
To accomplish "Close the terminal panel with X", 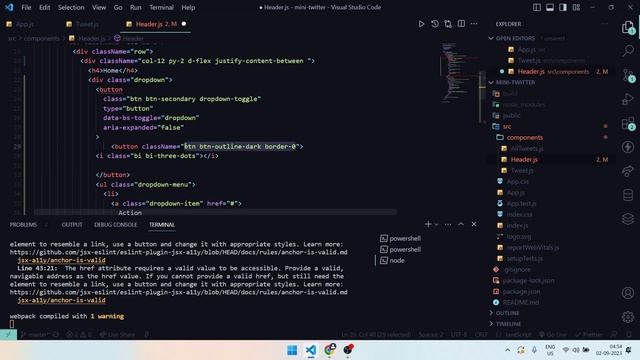I will 474,224.
